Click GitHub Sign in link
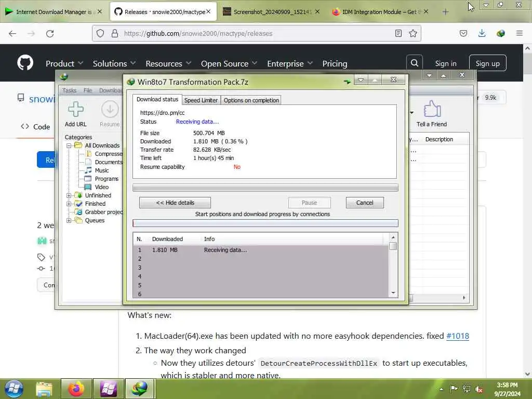The height and width of the screenshot is (399, 532). (x=445, y=63)
